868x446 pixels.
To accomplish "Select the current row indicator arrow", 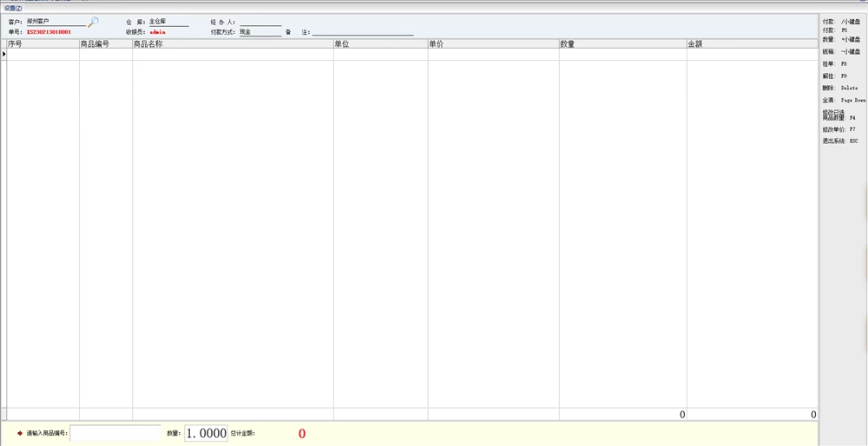I will tap(3, 54).
